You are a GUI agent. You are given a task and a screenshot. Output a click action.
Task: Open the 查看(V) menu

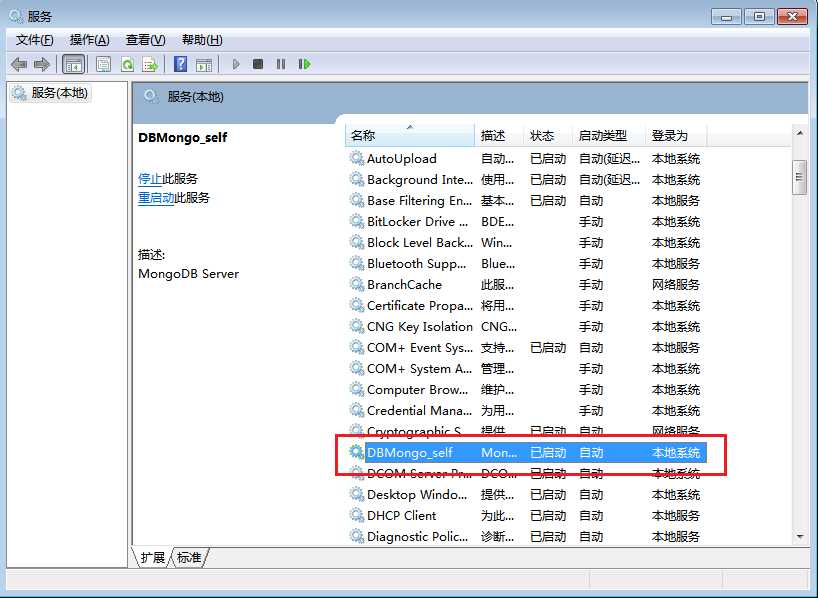[x=146, y=40]
